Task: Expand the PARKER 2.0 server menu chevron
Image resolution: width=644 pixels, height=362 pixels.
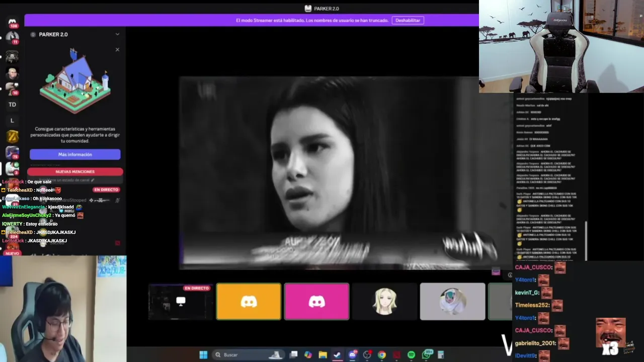Action: tap(117, 34)
